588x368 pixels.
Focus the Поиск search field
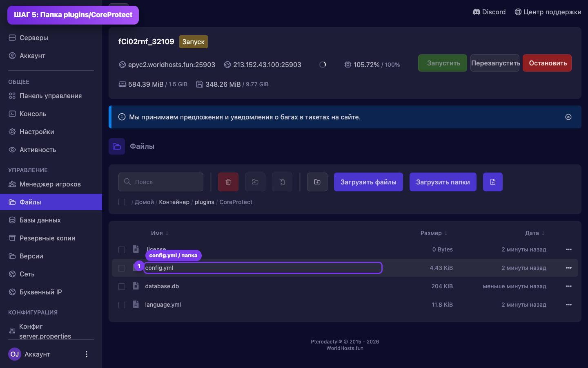pyautogui.click(x=161, y=182)
